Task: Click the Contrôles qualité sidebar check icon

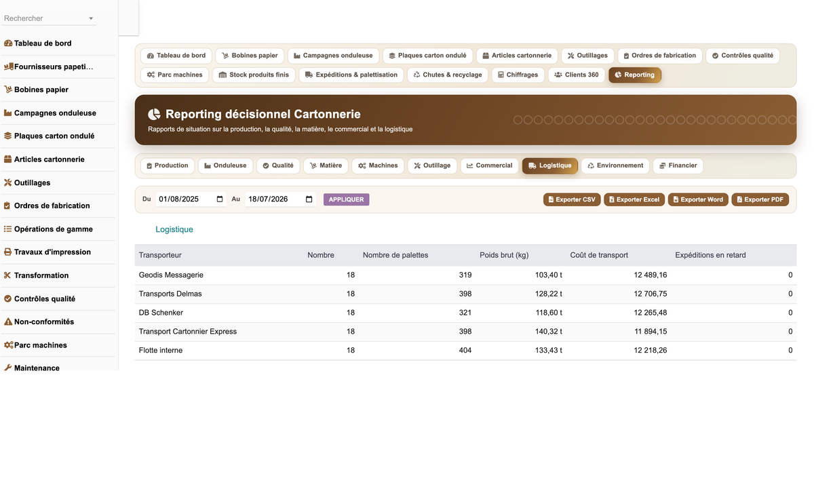Action: click(x=8, y=298)
